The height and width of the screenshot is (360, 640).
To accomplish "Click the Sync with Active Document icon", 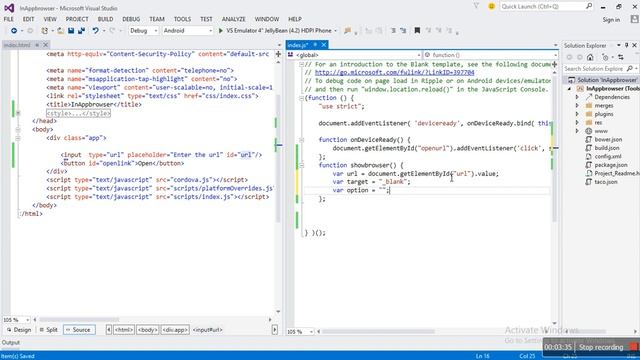I will (621, 57).
